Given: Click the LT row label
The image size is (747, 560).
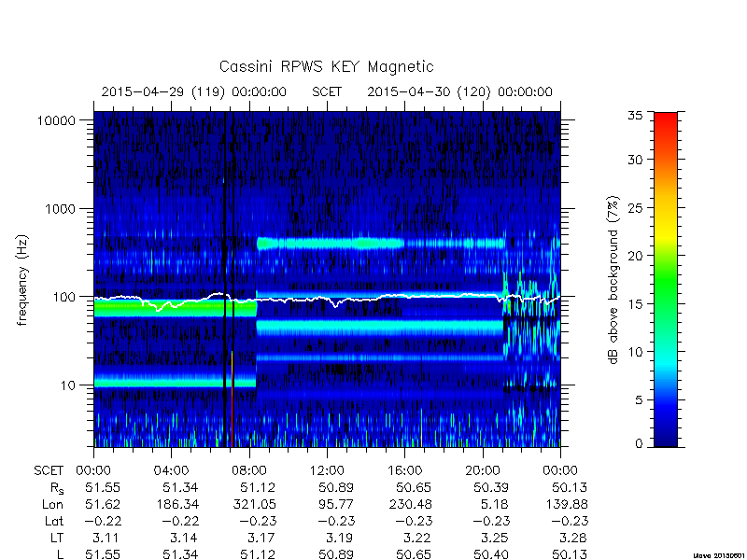Looking at the screenshot, I should pos(57,539).
